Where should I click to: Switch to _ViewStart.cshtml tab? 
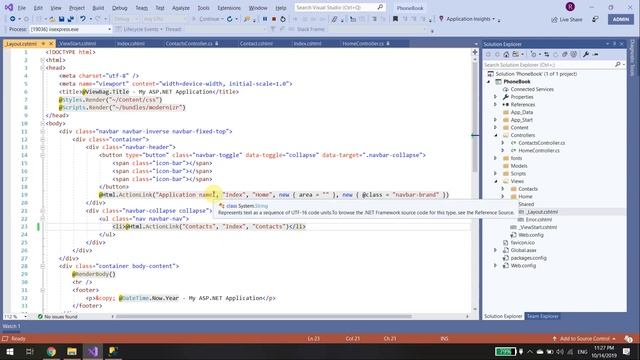[x=78, y=43]
